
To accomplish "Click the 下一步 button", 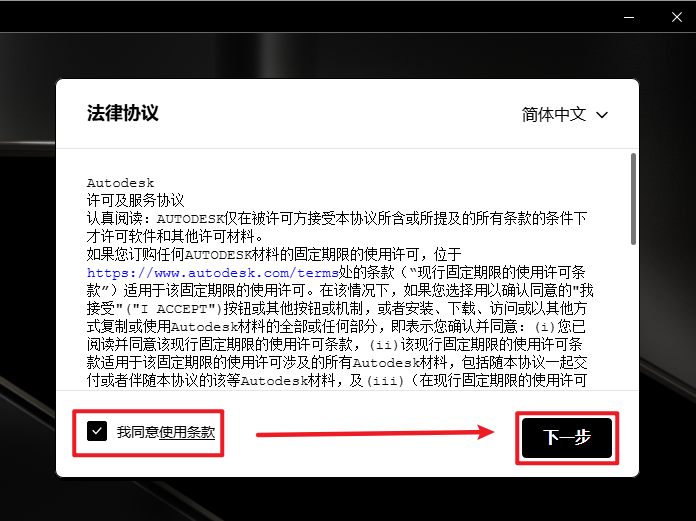I will coord(567,438).
